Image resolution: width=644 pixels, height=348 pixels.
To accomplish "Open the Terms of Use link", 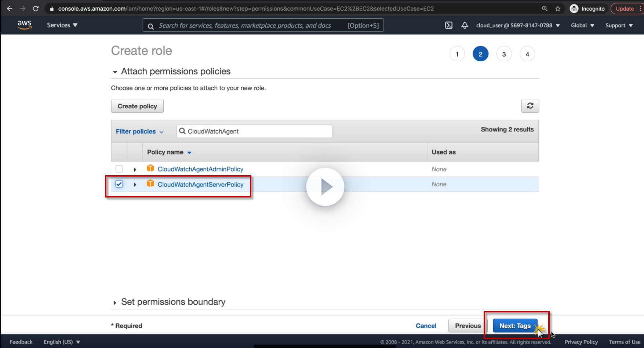I will 625,342.
